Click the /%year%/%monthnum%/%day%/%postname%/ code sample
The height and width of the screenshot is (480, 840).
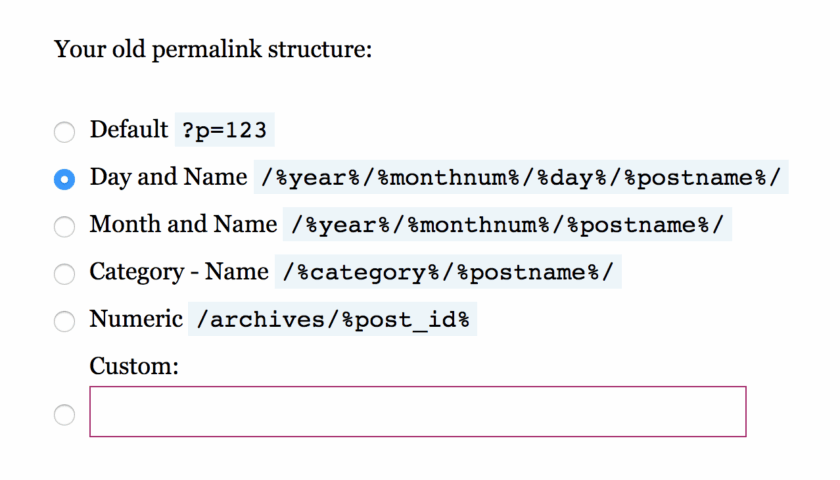click(521, 178)
